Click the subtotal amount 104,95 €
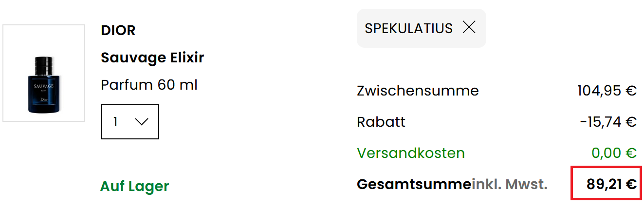The height and width of the screenshot is (211, 644). pos(607,91)
